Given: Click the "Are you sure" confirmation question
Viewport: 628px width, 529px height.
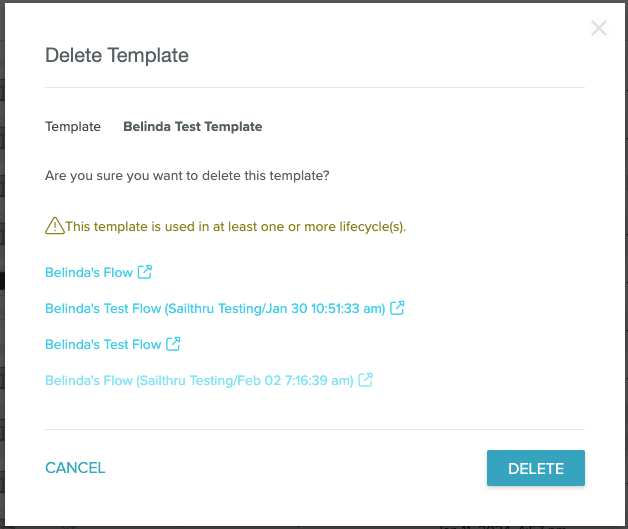Looking at the screenshot, I should (x=188, y=176).
